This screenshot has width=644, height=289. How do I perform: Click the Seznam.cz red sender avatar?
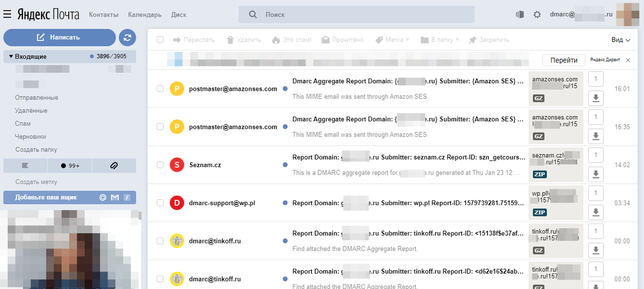[177, 165]
